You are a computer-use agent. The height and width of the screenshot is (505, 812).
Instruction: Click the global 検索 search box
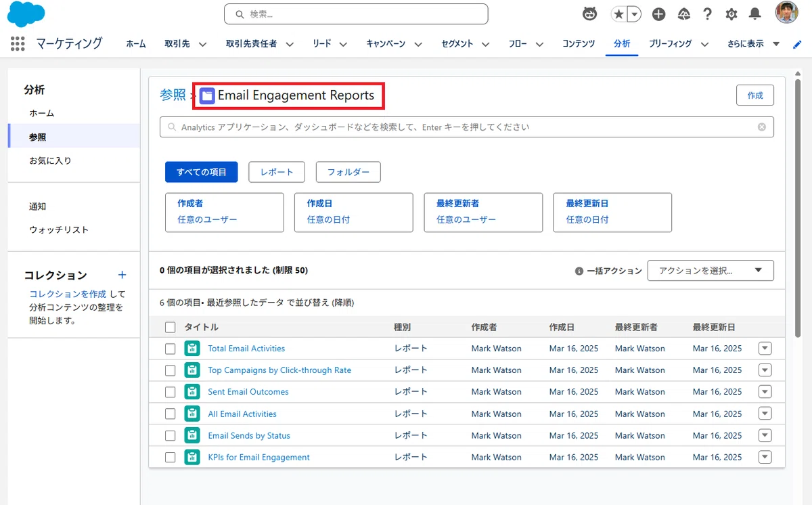pos(356,14)
